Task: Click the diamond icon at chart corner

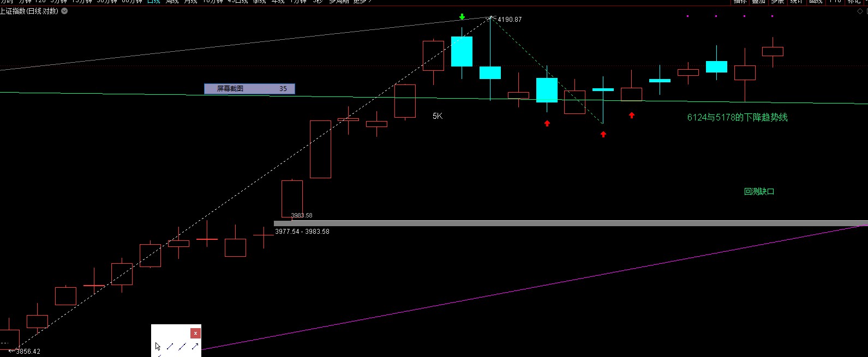Action: point(860,11)
